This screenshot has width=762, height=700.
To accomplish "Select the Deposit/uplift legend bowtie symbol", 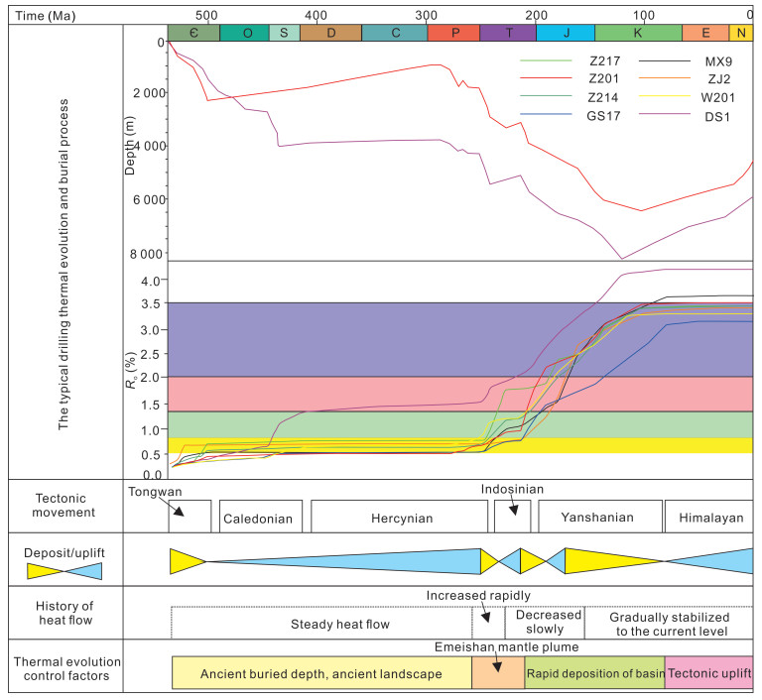I will click(64, 570).
